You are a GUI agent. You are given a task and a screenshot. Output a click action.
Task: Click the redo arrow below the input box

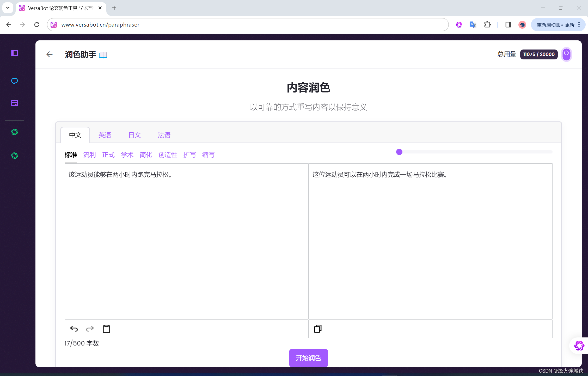[x=90, y=329]
